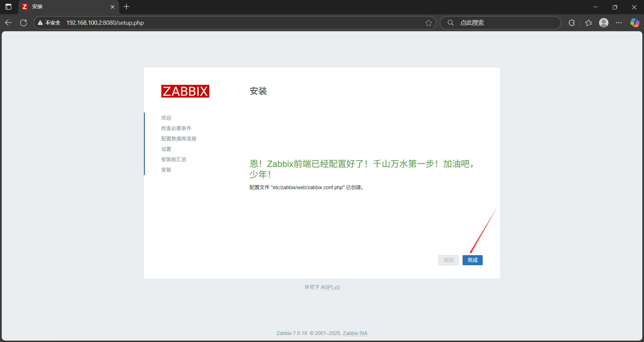This screenshot has width=644, height=342.
Task: Add page to favorites with star icon
Action: [428, 23]
